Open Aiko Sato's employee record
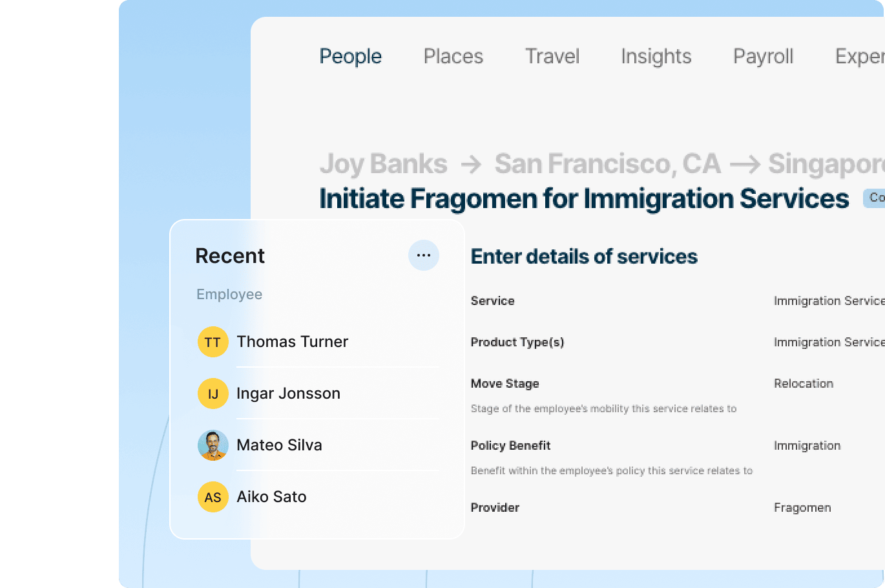Viewport: 885px width, 588px height. (271, 497)
